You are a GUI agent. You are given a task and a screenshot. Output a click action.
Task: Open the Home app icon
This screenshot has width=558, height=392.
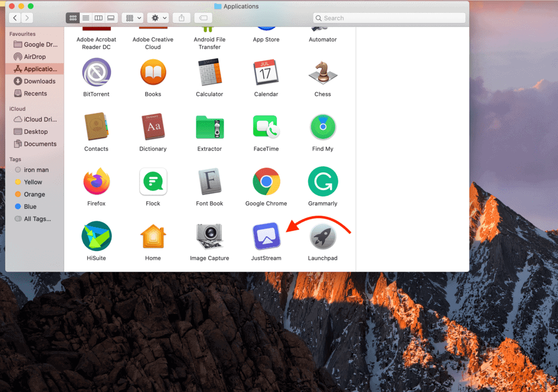[x=153, y=236]
